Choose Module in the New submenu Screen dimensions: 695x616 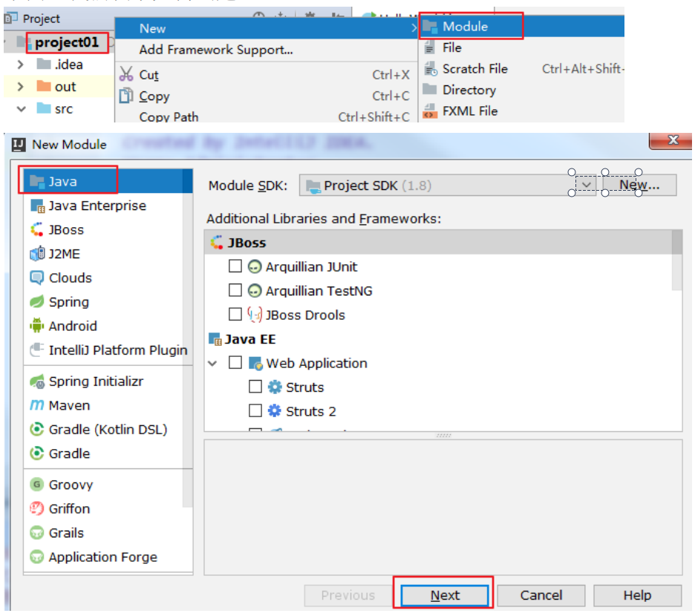pyautogui.click(x=521, y=27)
